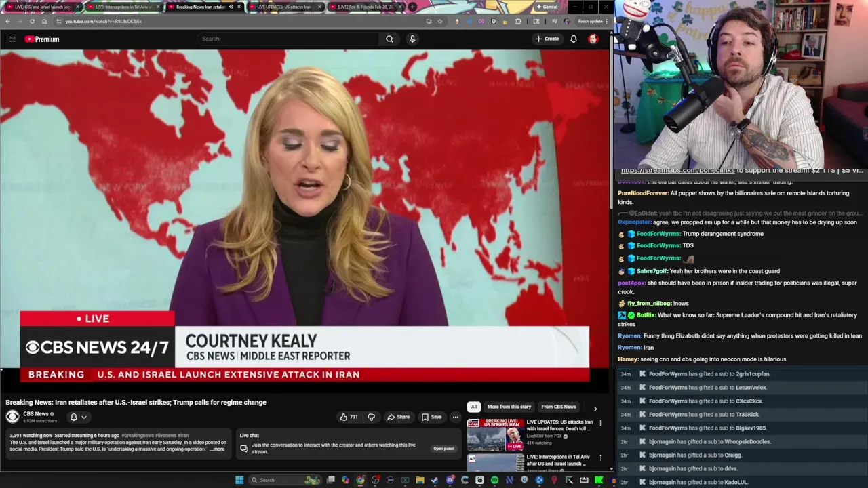Open 'LIVE: Interceptions in Tel Aviv' video thumbnail
The width and height of the screenshot is (868, 488).
[x=495, y=462]
